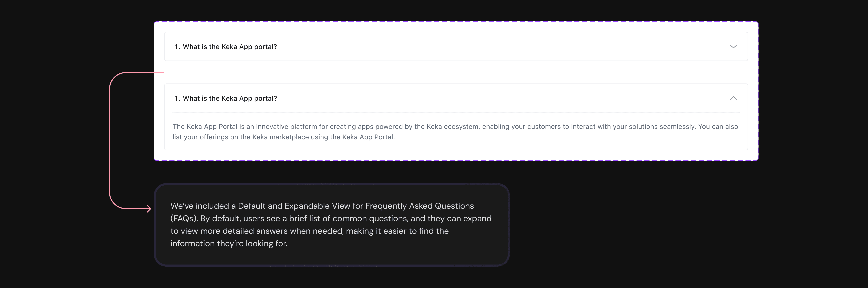Select the dark annotation note box
The image size is (868, 288).
tap(332, 225)
